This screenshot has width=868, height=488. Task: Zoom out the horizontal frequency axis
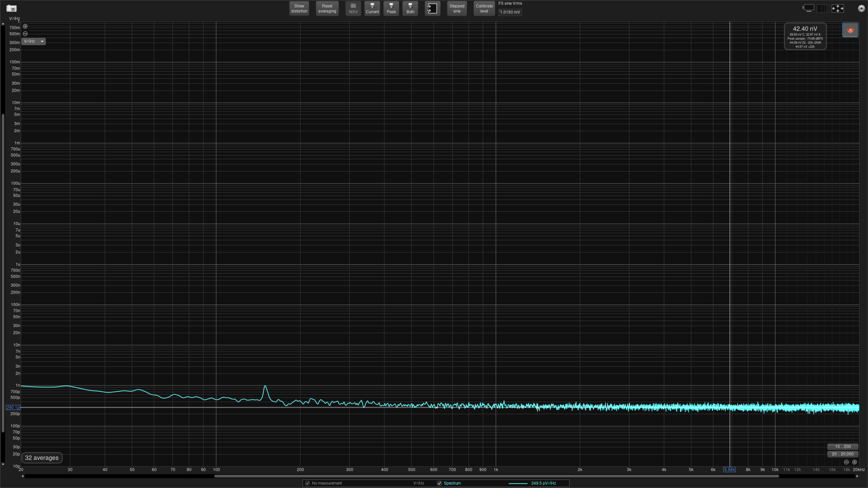(x=846, y=462)
